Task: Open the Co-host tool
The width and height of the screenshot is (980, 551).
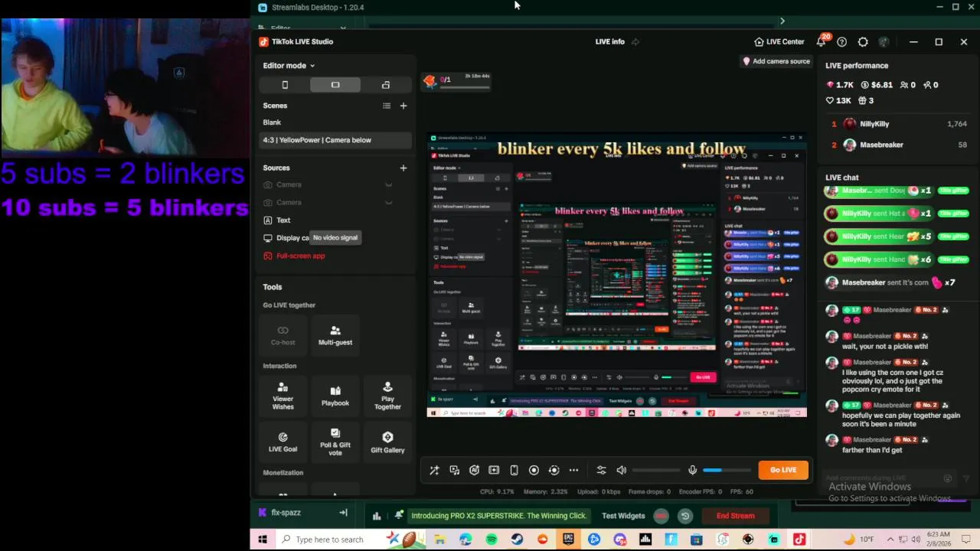Action: 283,335
